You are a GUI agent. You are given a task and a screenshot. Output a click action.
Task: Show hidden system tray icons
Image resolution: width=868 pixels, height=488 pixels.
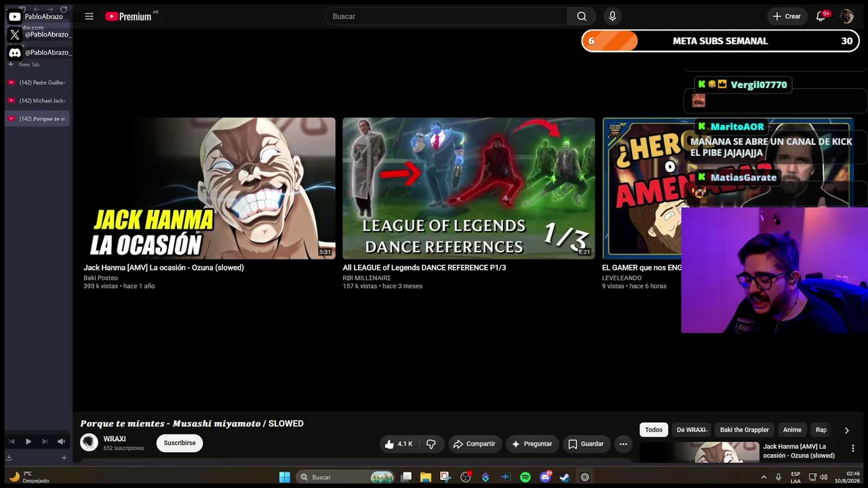pyautogui.click(x=764, y=477)
